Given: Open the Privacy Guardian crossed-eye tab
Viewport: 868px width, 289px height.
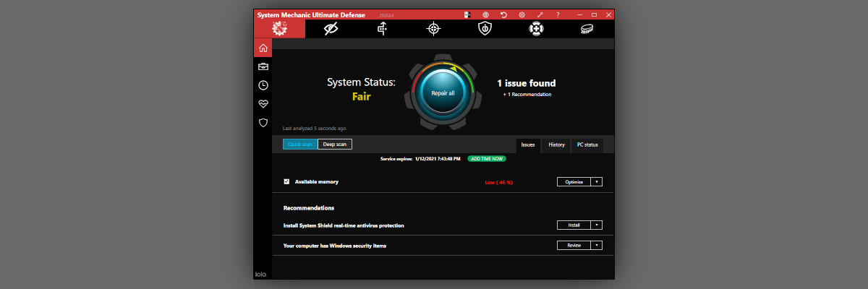Looking at the screenshot, I should point(331,29).
